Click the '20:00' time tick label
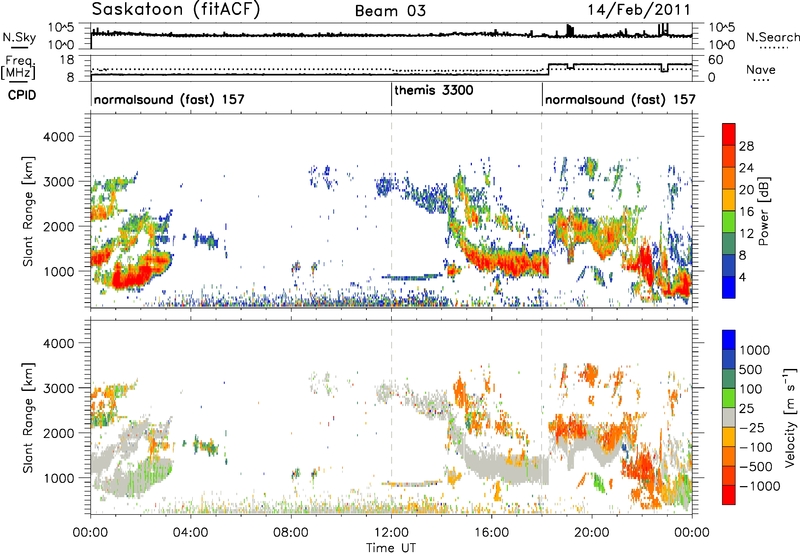Image resolution: width=800 pixels, height=554 pixels. tap(592, 533)
